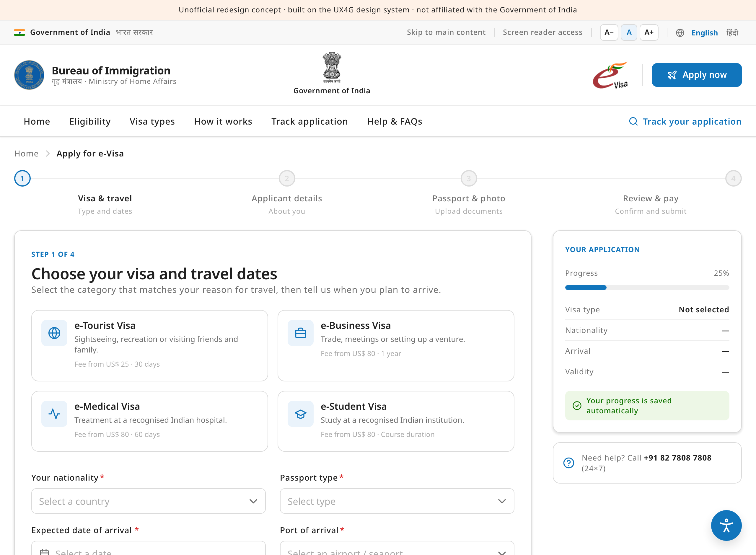Image resolution: width=756 pixels, height=555 pixels.
Task: Click the Validity row in summary
Action: point(647,372)
